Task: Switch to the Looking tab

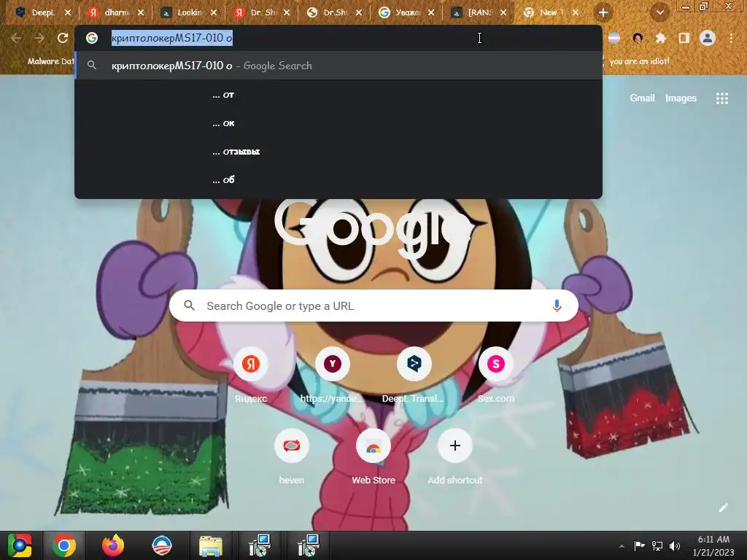Action: [x=189, y=13]
